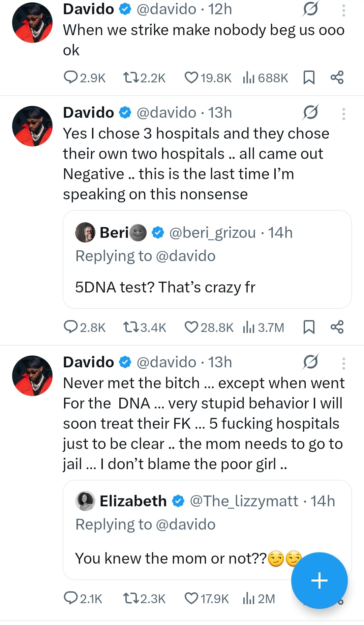Open replies on the 'When we strike' tweet
The height and width of the screenshot is (625, 364).
(71, 78)
